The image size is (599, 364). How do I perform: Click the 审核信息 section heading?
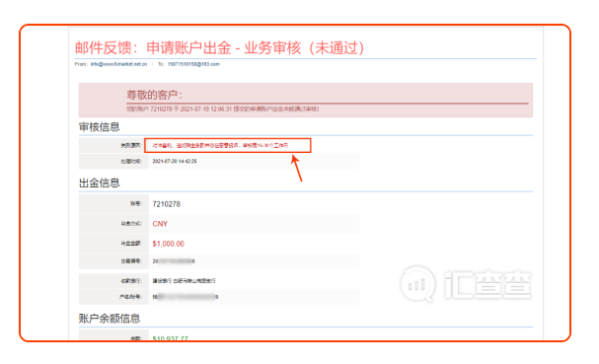[x=100, y=127]
